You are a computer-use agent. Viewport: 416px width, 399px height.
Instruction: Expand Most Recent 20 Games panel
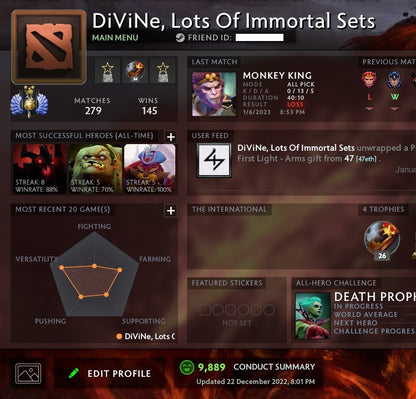[171, 211]
